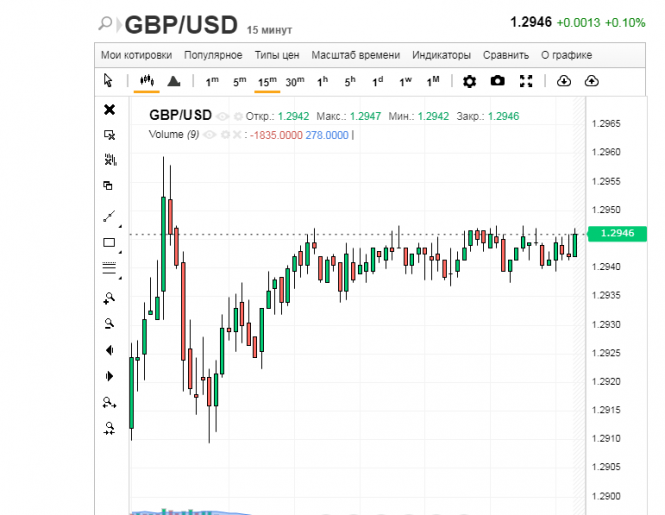Remove the Volume indicator with its X

coord(237,135)
